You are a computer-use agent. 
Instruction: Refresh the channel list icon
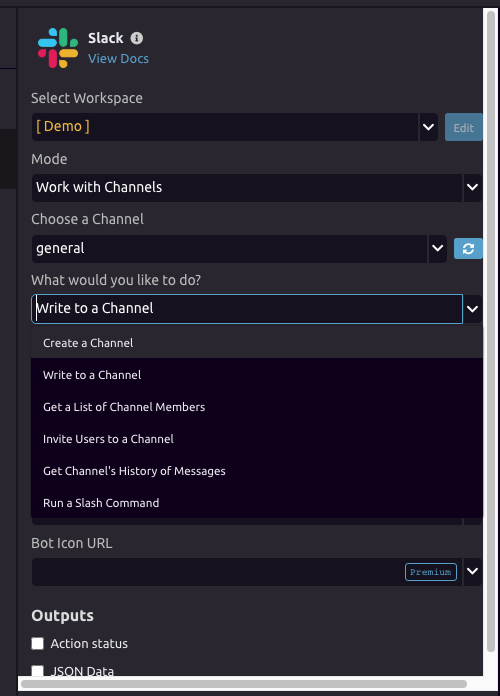468,249
